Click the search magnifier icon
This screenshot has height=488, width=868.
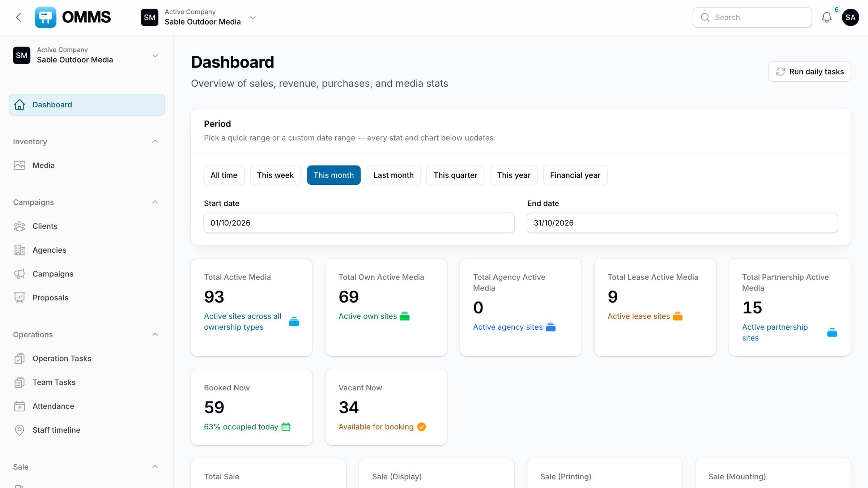coord(705,17)
